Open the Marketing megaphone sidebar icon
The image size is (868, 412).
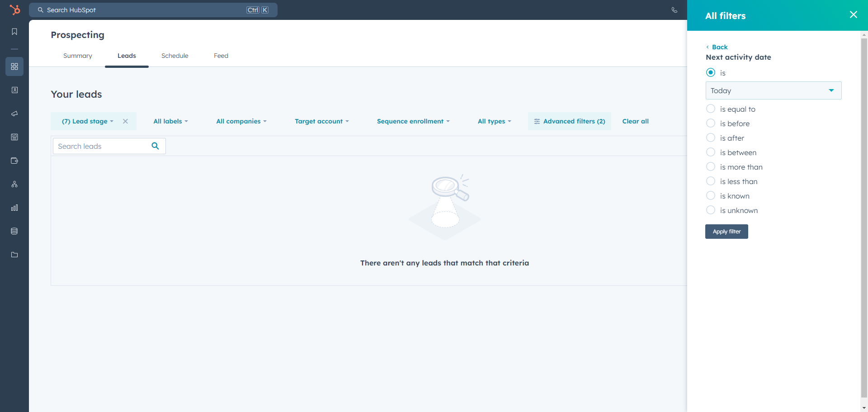point(14,114)
